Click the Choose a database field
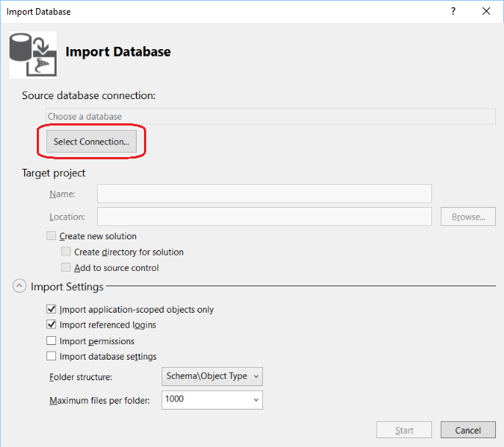Image resolution: width=504 pixels, height=447 pixels. coord(270,117)
